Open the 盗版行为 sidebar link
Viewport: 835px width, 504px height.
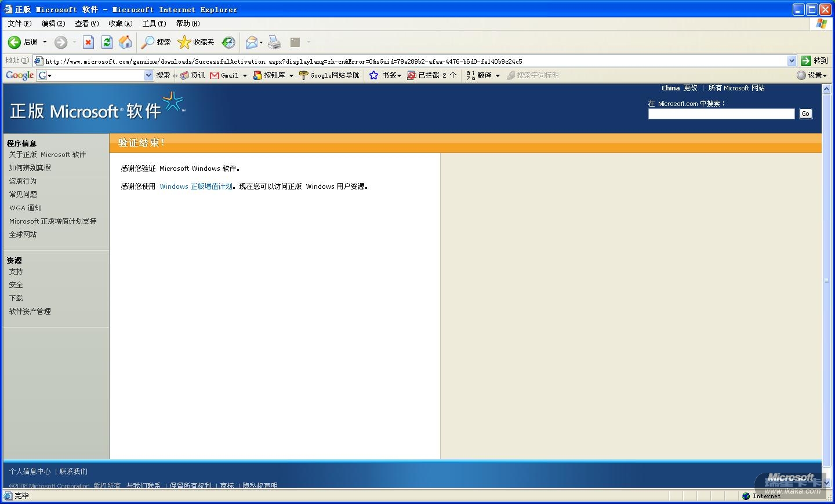point(23,181)
